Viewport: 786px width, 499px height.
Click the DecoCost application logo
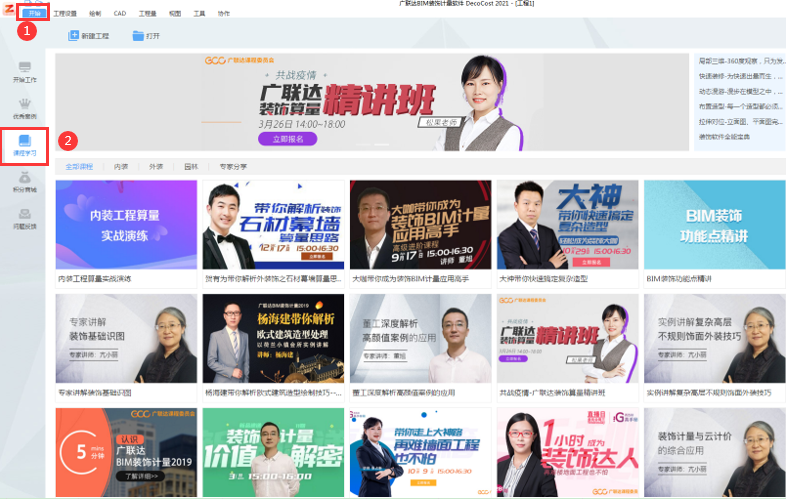(x=9, y=9)
